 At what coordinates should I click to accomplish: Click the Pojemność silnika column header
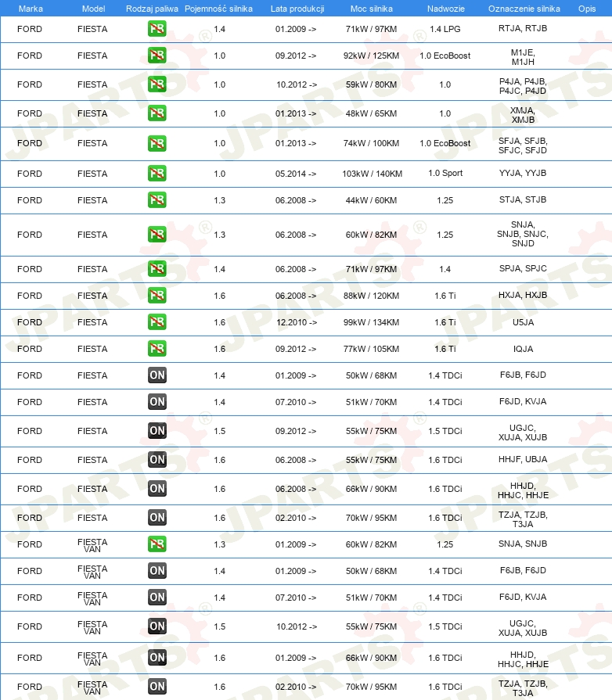218,9
